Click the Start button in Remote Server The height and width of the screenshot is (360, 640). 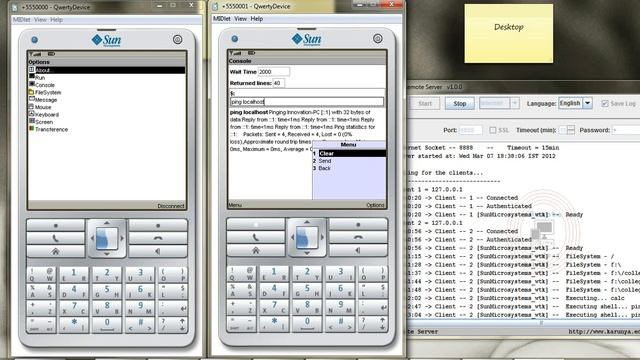(424, 104)
